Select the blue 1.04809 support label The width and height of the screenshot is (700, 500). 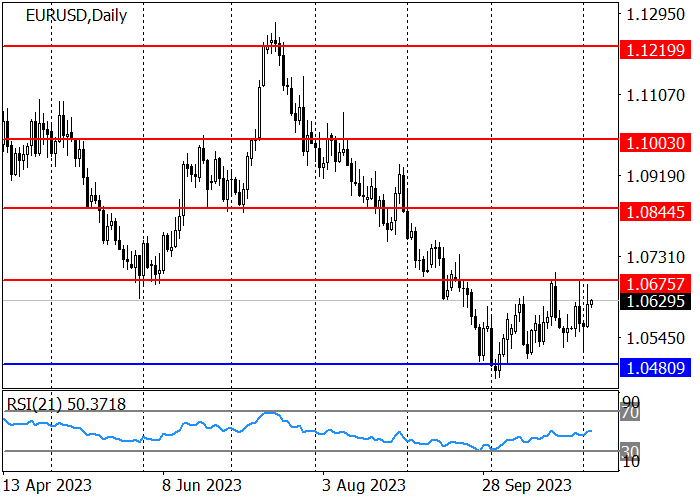click(655, 368)
